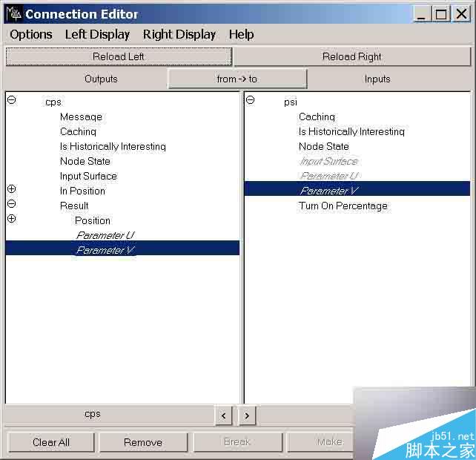Screen dimensions: 476x460
Task: Select Caching in the psi inputs list
Action: point(317,116)
